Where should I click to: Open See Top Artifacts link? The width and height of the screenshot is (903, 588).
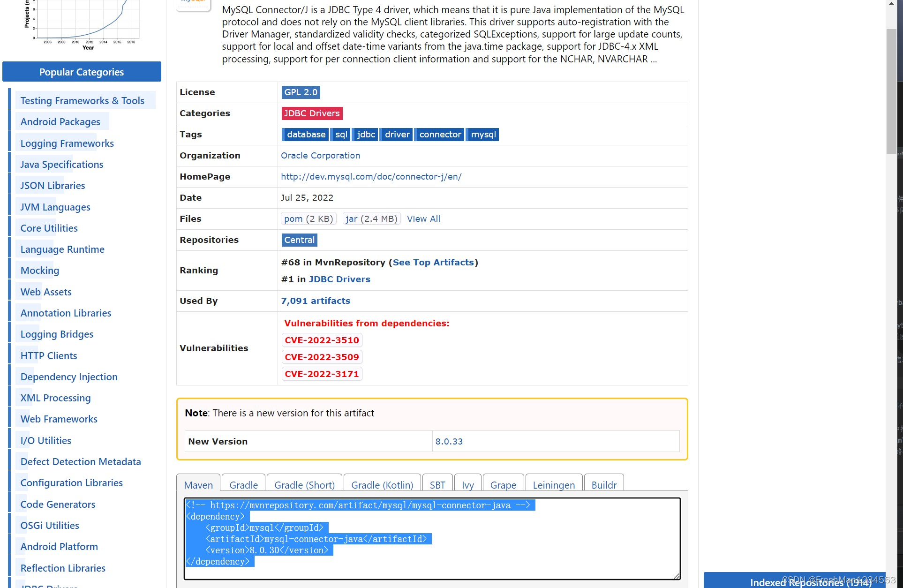click(x=433, y=263)
